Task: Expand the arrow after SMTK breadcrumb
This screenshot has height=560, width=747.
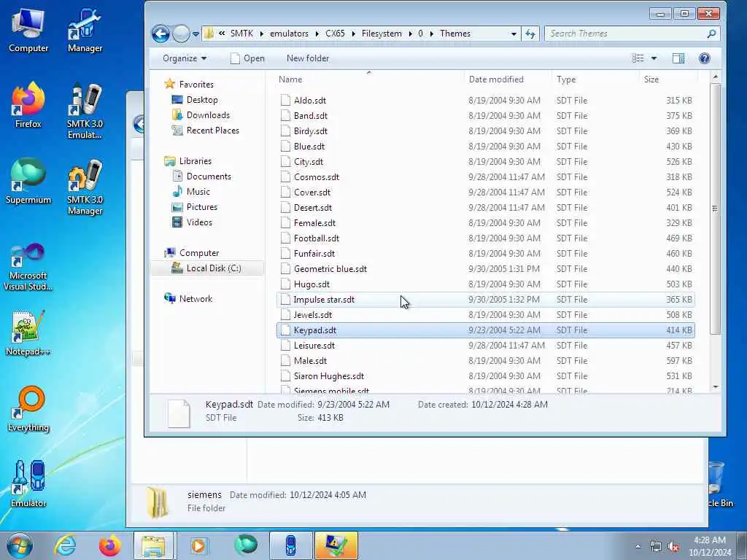Action: click(262, 34)
